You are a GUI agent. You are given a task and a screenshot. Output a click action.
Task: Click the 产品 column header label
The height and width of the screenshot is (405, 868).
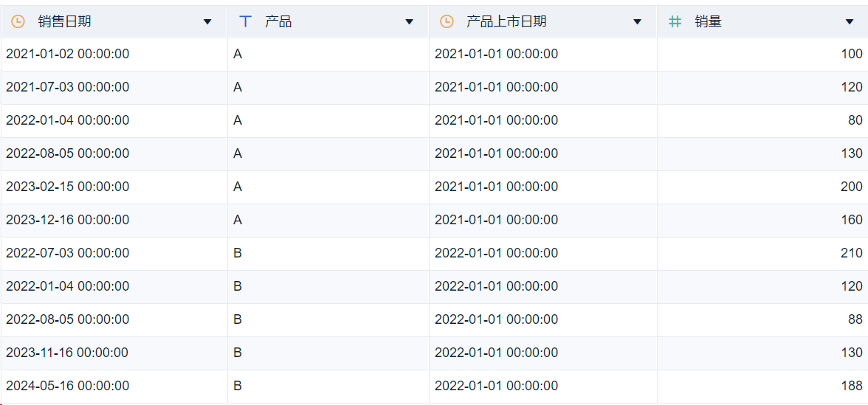(x=278, y=22)
